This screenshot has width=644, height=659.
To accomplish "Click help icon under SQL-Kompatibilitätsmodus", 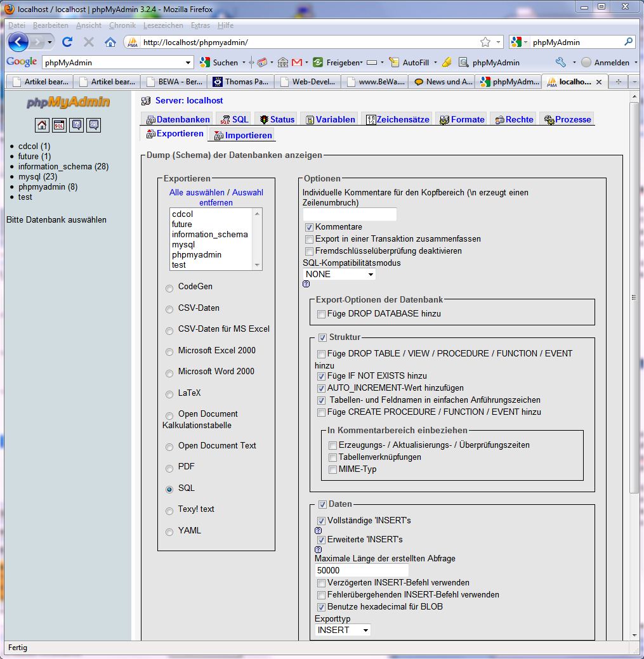I will [306, 284].
